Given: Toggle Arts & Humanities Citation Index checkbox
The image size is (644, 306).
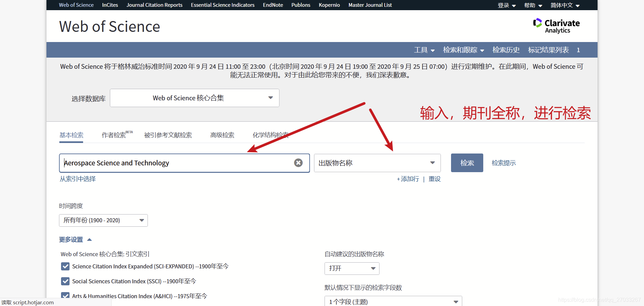Looking at the screenshot, I should (65, 295).
